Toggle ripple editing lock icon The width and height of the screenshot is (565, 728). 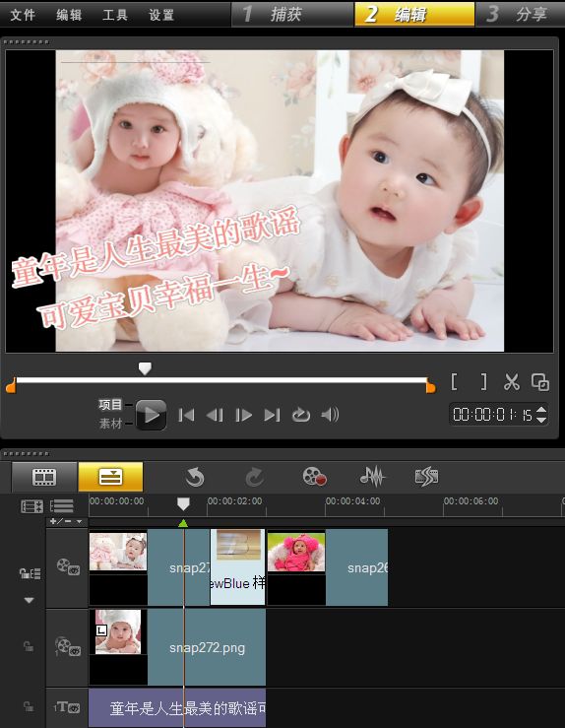tap(31, 573)
